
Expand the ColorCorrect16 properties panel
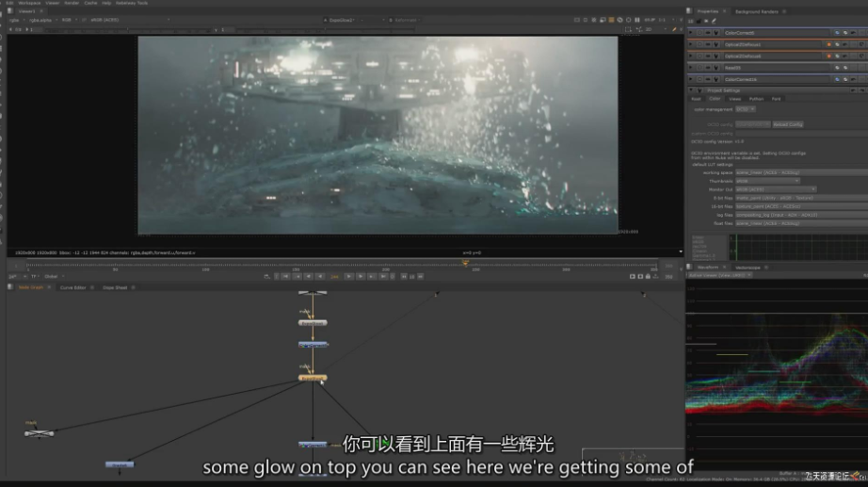pyautogui.click(x=690, y=79)
